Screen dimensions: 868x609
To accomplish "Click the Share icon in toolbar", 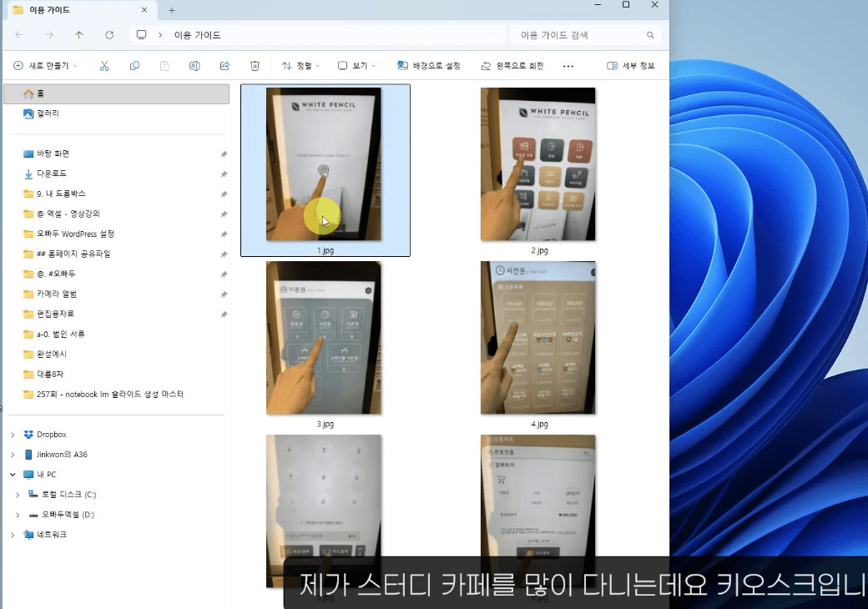I will 225,66.
